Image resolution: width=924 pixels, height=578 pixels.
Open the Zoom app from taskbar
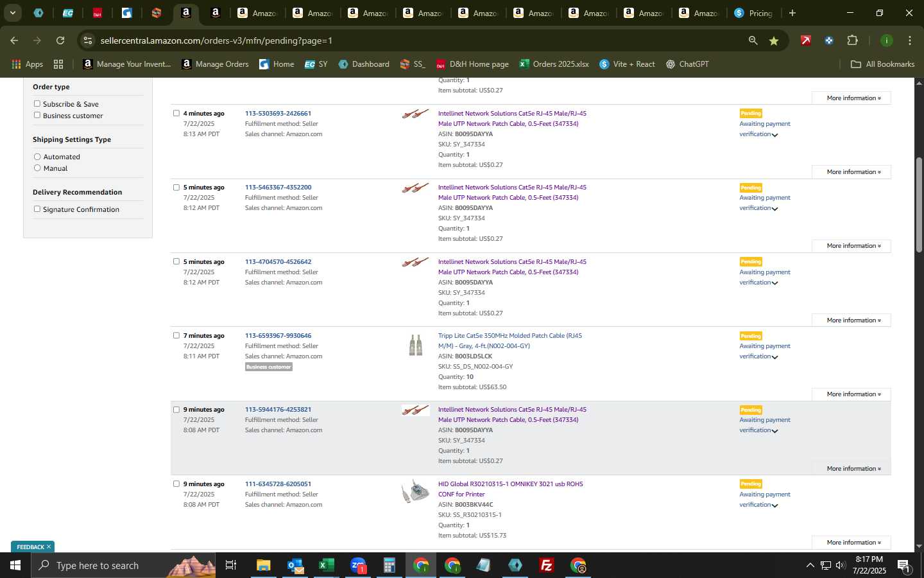pos(358,565)
